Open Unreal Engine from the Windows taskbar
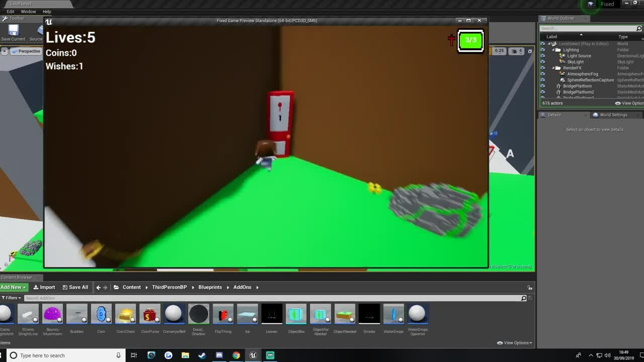 pyautogui.click(x=253, y=355)
